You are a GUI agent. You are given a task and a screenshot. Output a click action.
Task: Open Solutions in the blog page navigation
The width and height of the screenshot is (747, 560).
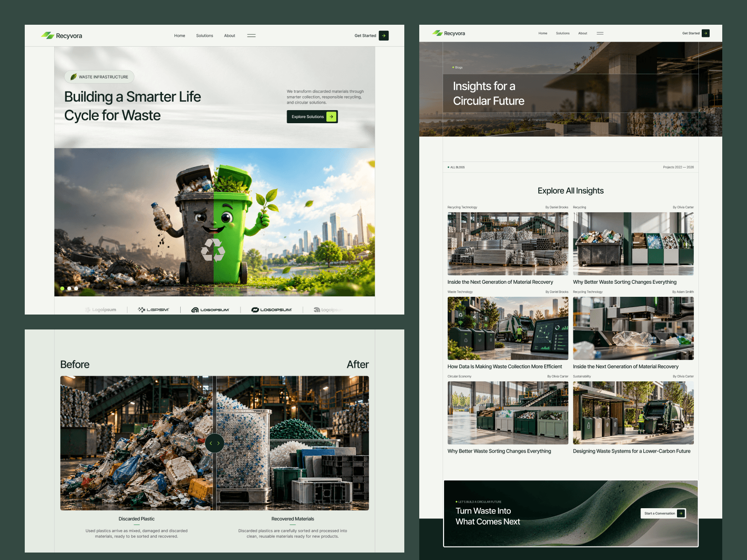563,33
